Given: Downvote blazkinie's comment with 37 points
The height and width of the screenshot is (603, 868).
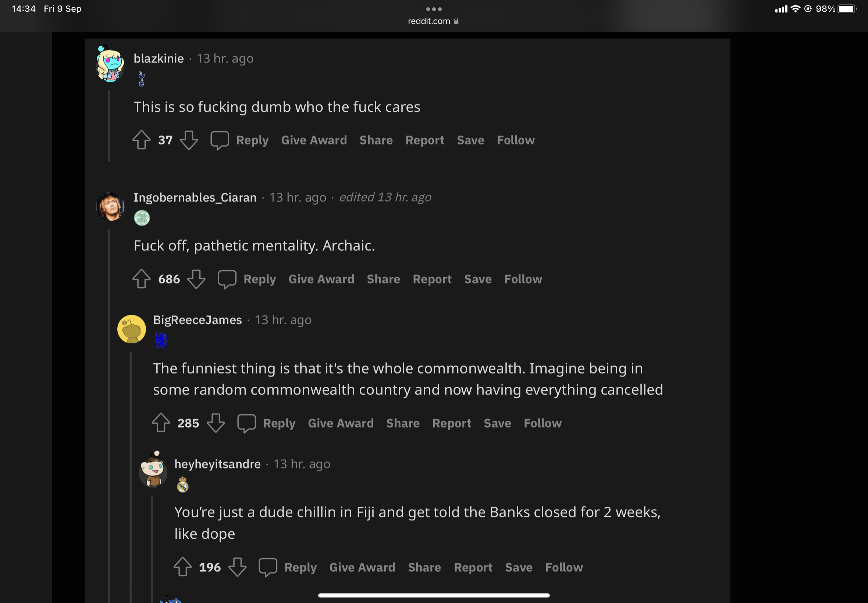Looking at the screenshot, I should (x=189, y=140).
